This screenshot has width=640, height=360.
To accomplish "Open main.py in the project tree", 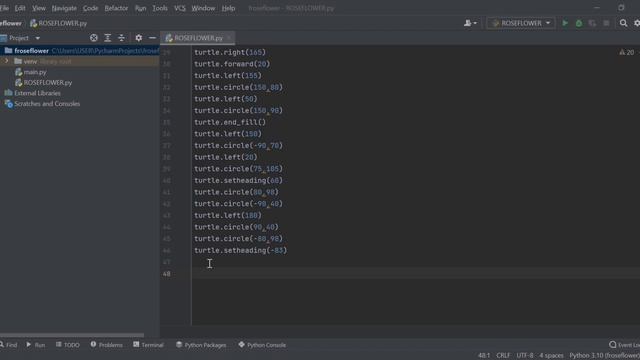I will [35, 72].
